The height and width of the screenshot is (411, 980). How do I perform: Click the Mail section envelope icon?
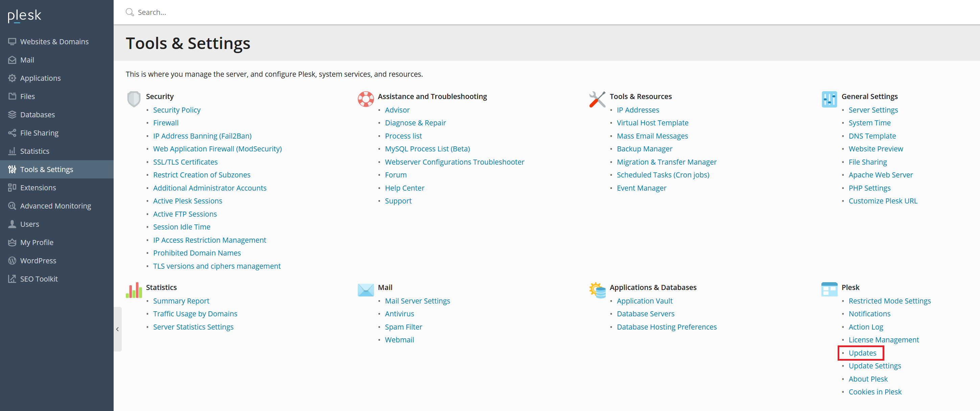click(x=366, y=290)
